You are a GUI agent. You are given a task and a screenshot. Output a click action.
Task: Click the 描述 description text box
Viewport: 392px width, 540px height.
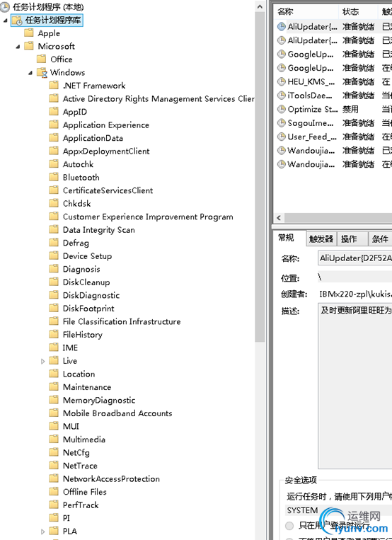point(354,386)
